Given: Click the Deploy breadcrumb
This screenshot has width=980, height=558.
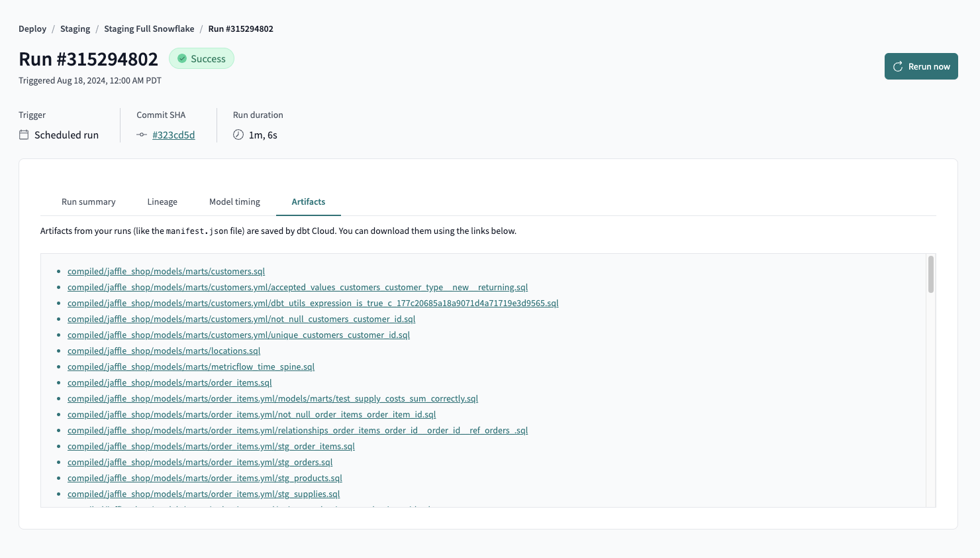Looking at the screenshot, I should click(32, 28).
